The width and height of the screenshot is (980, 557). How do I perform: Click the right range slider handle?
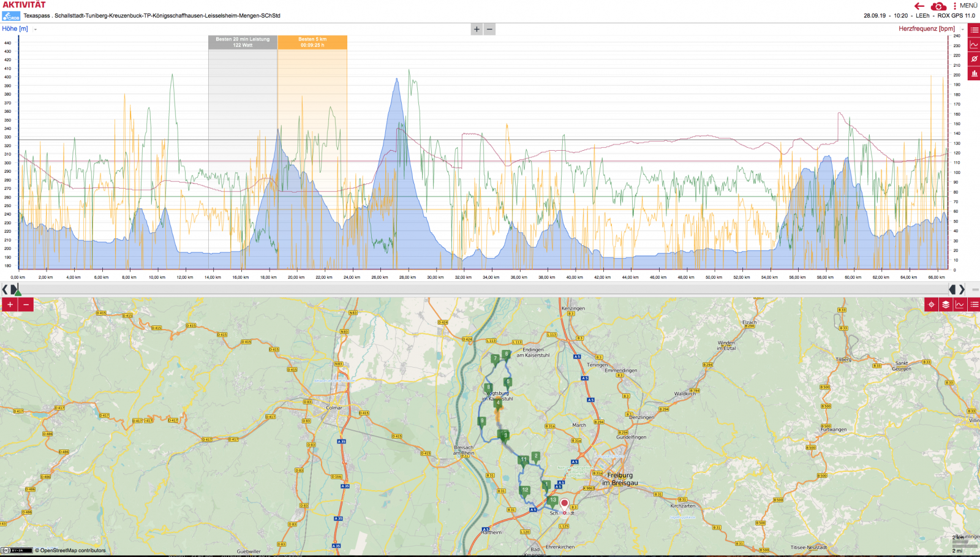[952, 289]
